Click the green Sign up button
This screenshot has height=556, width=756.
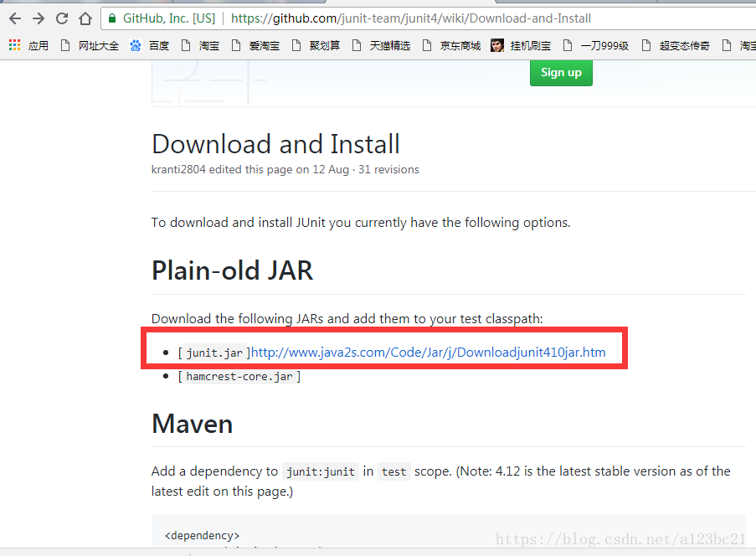[x=561, y=72]
